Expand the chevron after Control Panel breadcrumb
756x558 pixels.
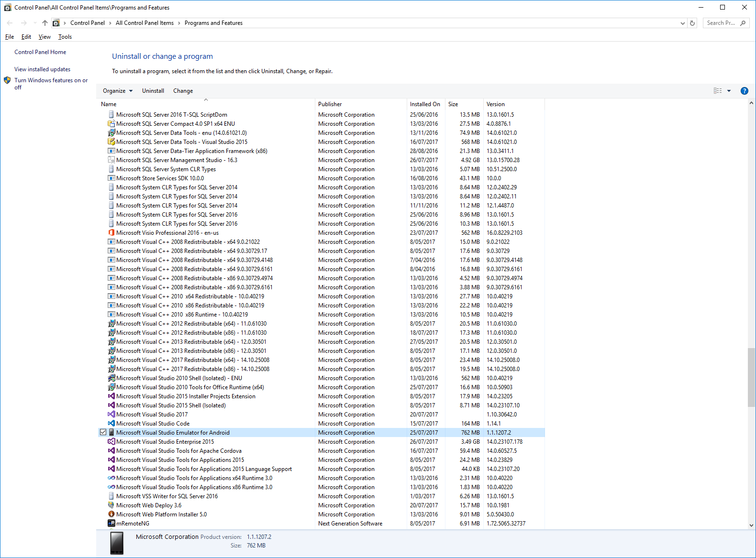click(110, 23)
